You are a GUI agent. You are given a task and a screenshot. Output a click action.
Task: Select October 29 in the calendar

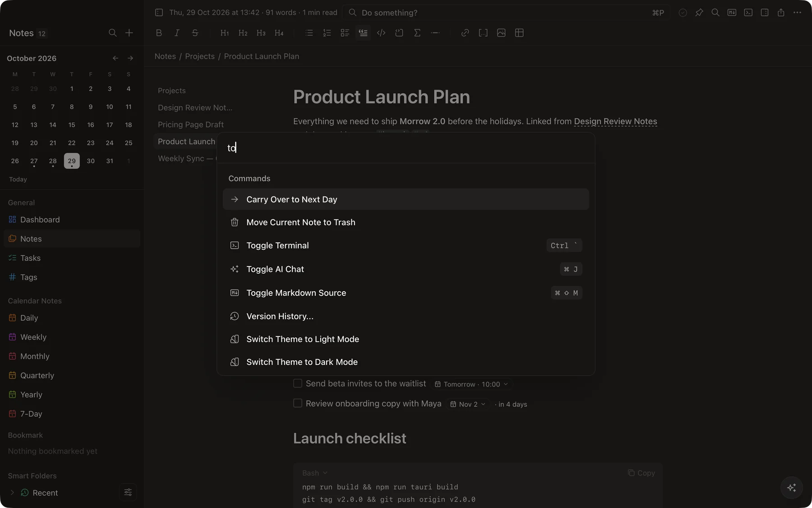pyautogui.click(x=72, y=161)
